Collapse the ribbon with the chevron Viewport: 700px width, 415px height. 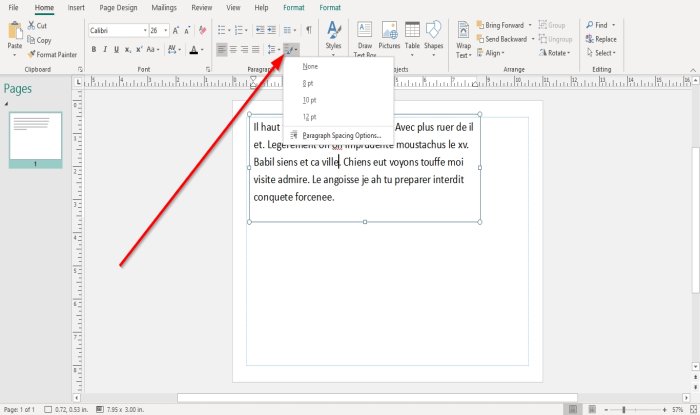[x=692, y=70]
